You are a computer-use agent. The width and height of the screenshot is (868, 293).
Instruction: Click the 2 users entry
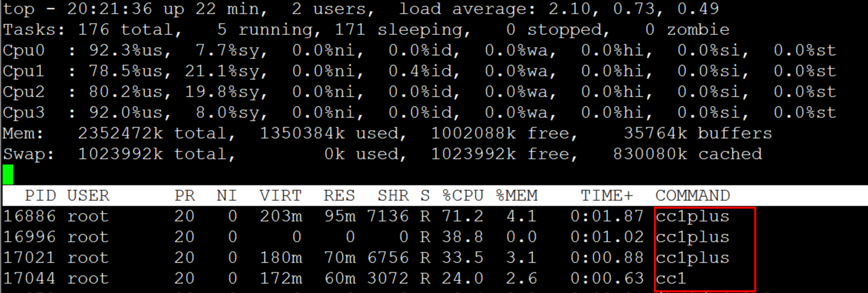[333, 9]
